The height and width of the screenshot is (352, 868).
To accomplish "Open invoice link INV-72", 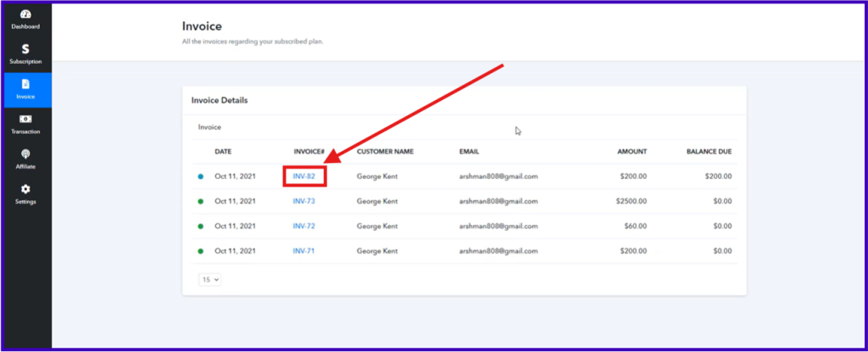I will pos(304,226).
